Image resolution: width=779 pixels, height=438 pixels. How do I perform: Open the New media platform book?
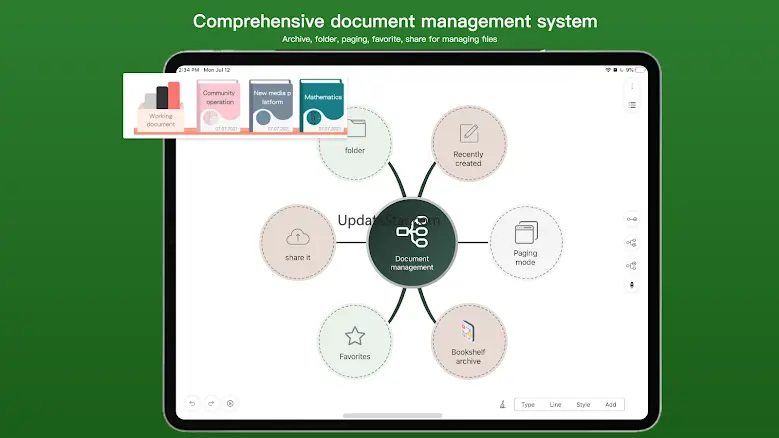[x=271, y=106]
